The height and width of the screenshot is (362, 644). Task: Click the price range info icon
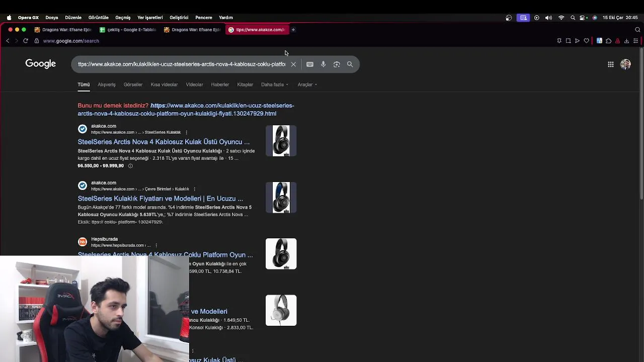click(130, 166)
